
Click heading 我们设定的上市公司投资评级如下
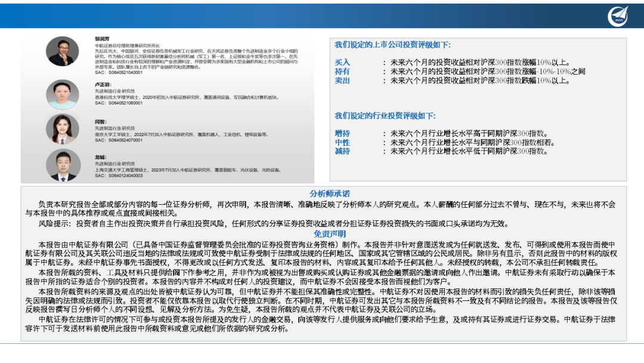392,45
